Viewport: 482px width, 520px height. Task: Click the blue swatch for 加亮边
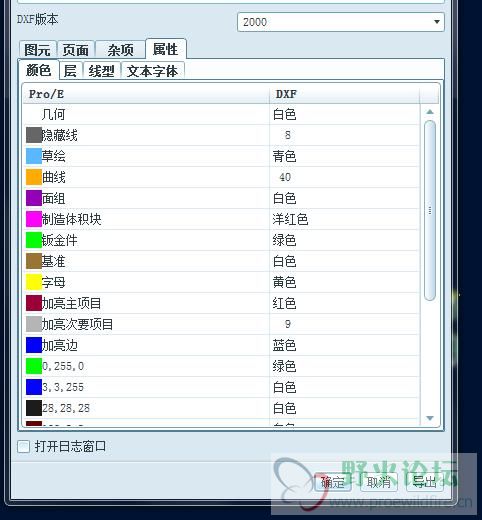[34, 345]
